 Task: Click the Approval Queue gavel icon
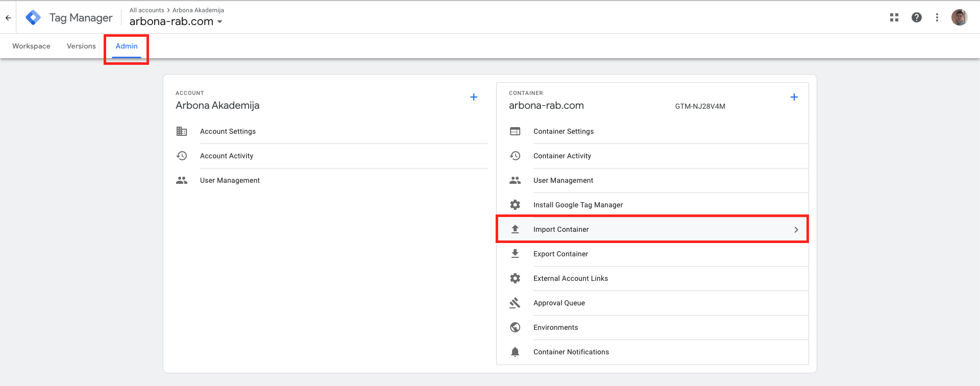pos(515,303)
